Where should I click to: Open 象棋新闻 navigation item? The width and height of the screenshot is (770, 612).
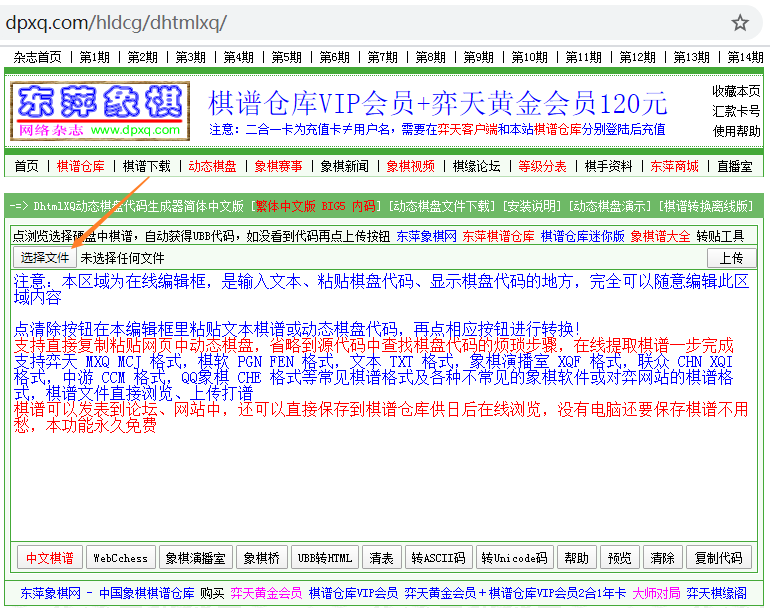344,167
